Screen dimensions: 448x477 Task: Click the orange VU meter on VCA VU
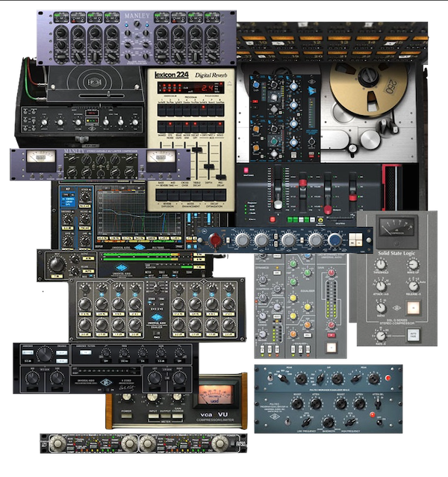216,395
